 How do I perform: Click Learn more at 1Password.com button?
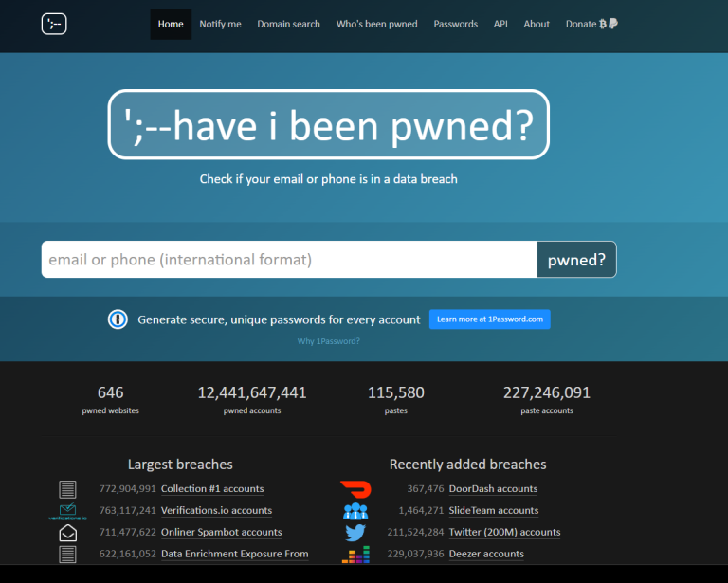pyautogui.click(x=489, y=319)
